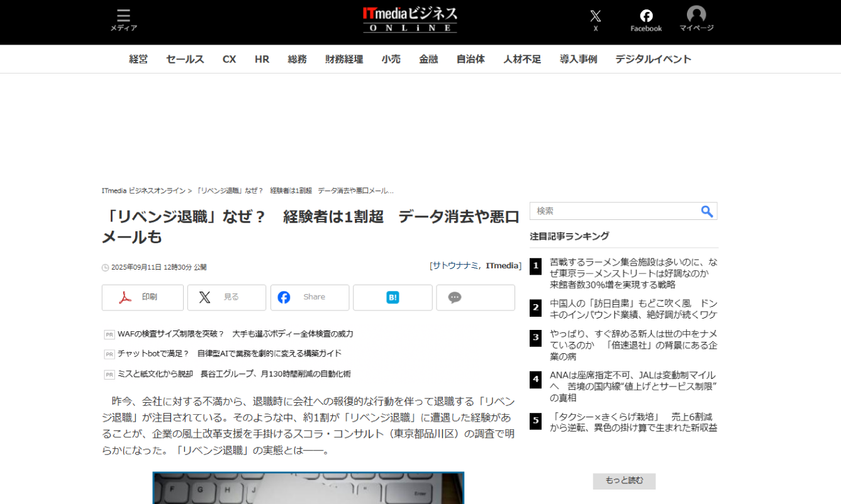This screenshot has height=504, width=841.
Task: Open the comment speech bubble button
Action: pyautogui.click(x=475, y=297)
